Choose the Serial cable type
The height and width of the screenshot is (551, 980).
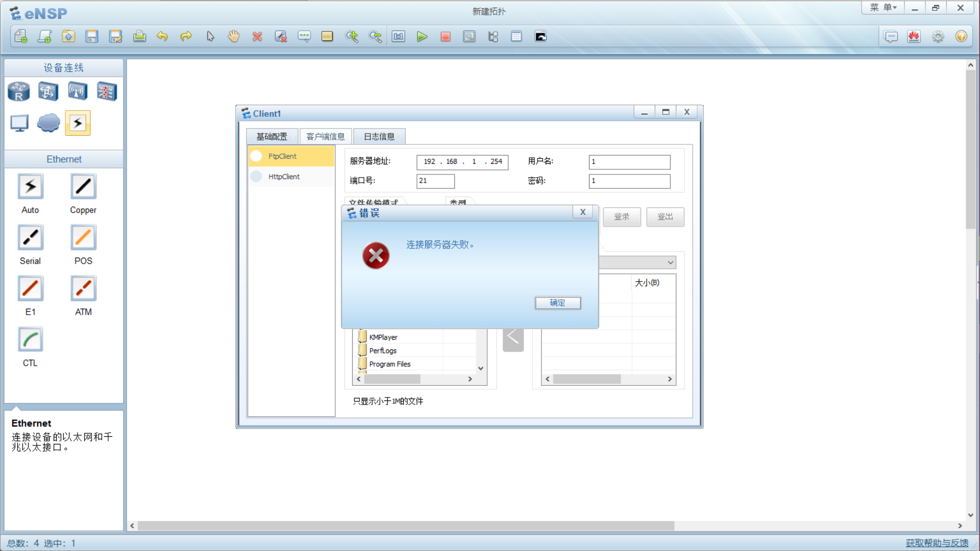(30, 238)
